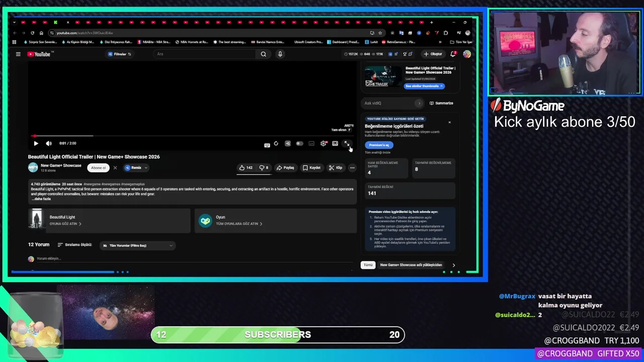Expand description with ...daha fazla
The width and height of the screenshot is (644, 362).
coord(41,199)
